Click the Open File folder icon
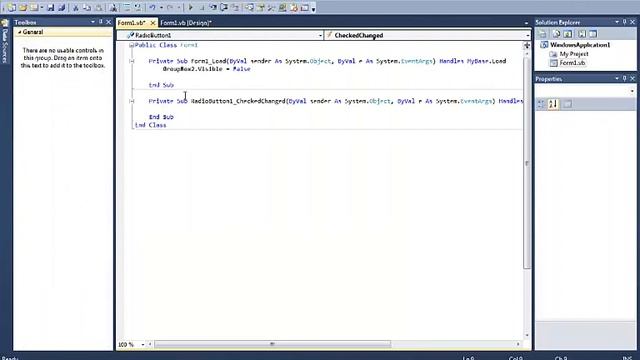The height and width of the screenshot is (360, 640). click(23, 8)
